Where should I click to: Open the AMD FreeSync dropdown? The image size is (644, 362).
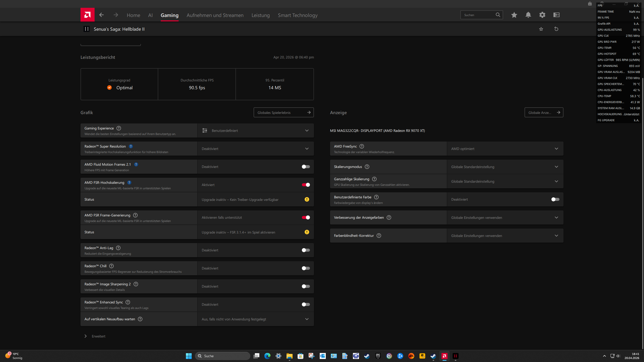pos(556,149)
